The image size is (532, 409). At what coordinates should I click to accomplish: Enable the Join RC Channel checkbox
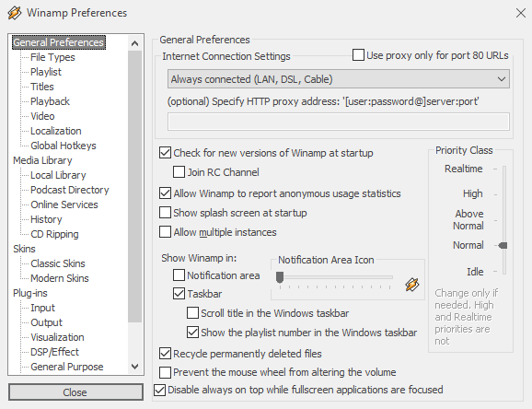coord(179,172)
